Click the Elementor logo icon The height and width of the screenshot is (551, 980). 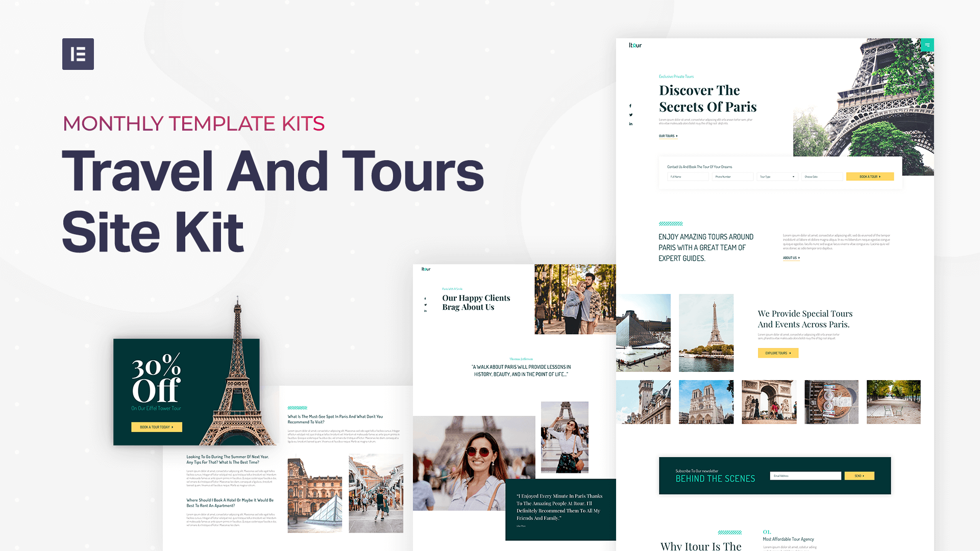(x=78, y=54)
